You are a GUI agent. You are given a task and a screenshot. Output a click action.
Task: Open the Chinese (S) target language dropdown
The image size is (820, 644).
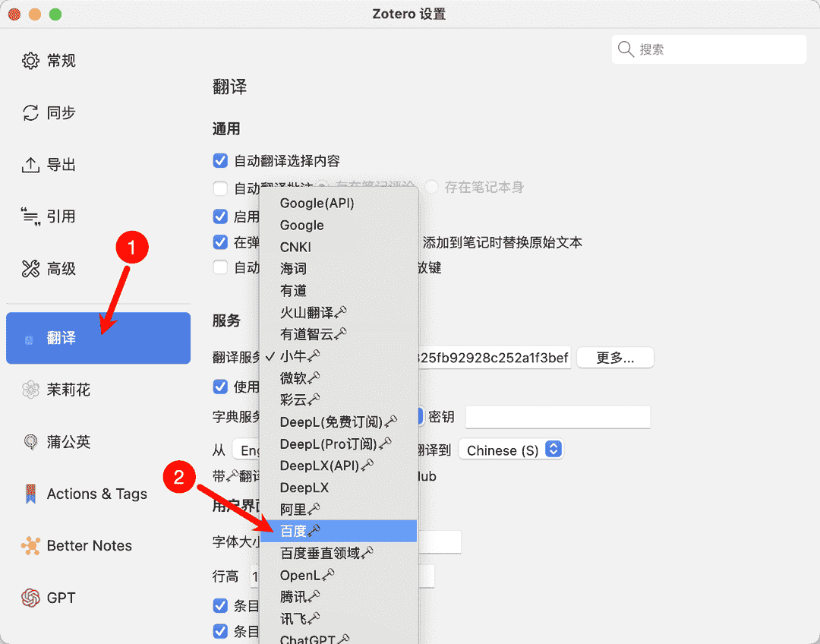pos(510,450)
